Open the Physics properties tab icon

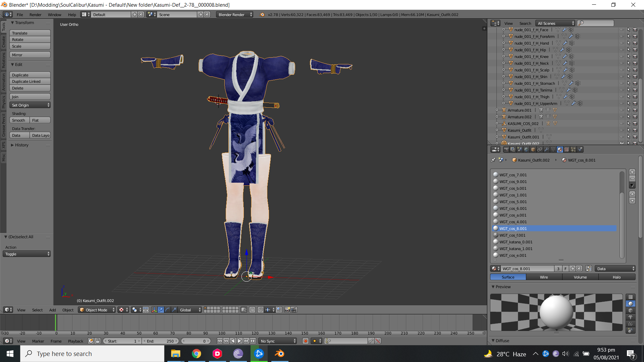pos(580,150)
